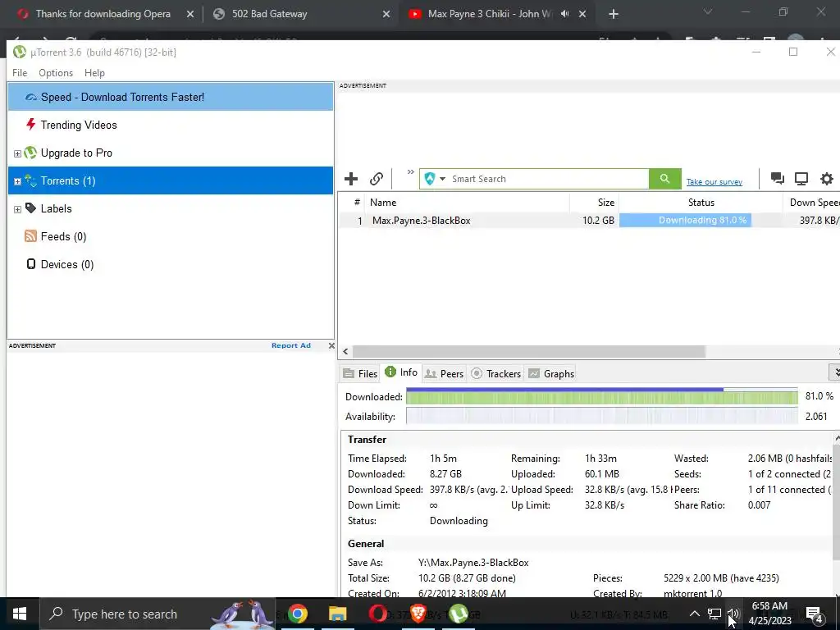Viewport: 840px width, 630px height.
Task: Mute the Max Payne 3 YouTube tab
Action: (564, 14)
